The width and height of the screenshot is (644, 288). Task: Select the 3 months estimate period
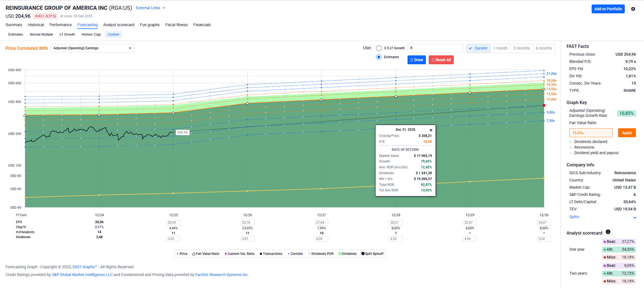coord(521,48)
